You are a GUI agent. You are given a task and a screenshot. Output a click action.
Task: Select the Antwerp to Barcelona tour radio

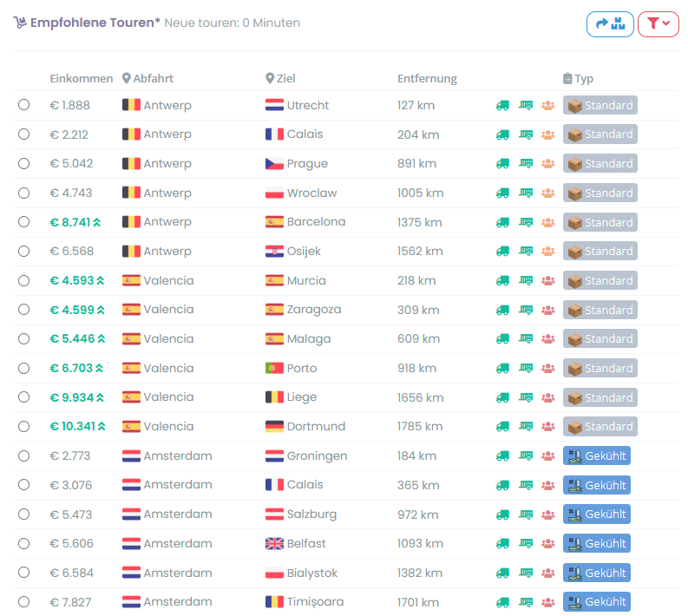coord(24,222)
